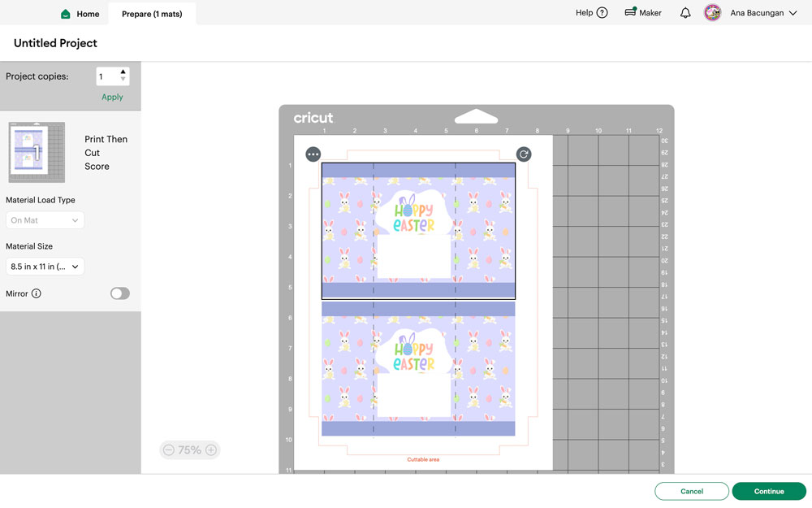This screenshot has height=508, width=812.
Task: Open the three-dot options on the mat
Action: (x=313, y=154)
